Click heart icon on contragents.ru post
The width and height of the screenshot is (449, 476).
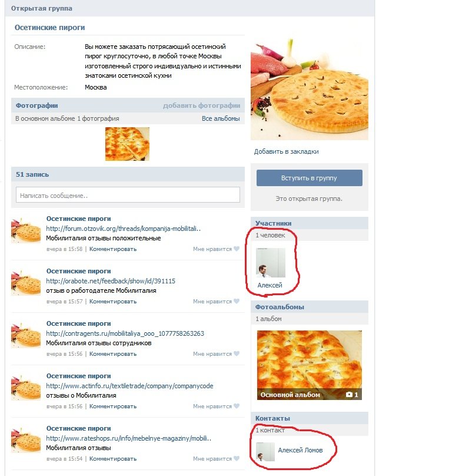click(x=237, y=353)
